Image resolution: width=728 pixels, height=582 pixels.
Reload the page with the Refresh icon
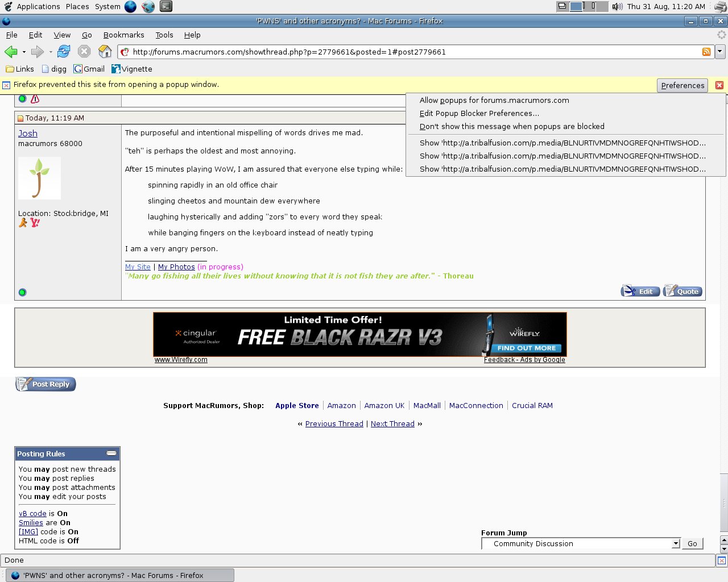click(64, 52)
